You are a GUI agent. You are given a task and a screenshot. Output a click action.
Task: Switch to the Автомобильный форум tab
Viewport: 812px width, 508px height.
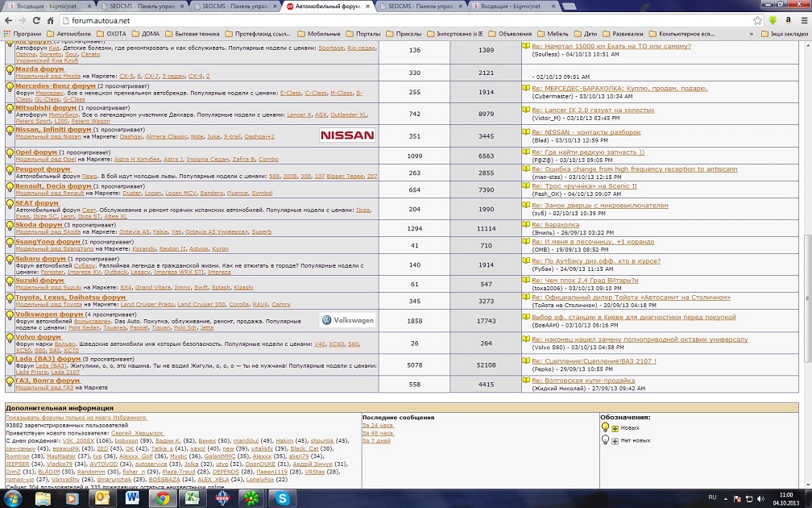[x=326, y=6]
